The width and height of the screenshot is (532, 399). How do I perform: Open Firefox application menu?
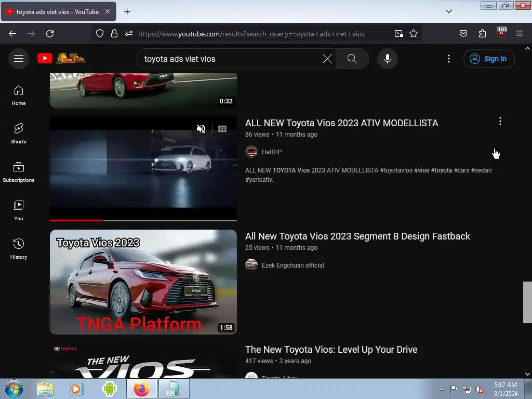pyautogui.click(x=520, y=34)
